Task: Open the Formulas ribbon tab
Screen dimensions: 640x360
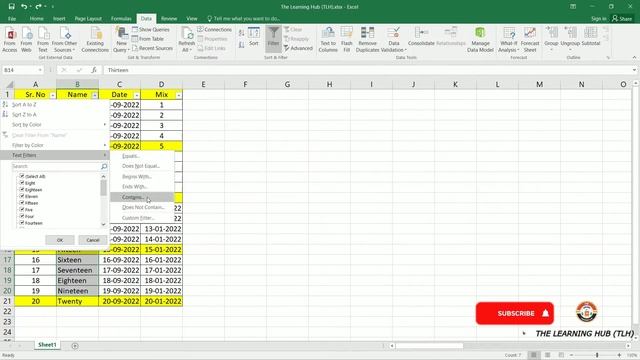Action: pyautogui.click(x=121, y=19)
